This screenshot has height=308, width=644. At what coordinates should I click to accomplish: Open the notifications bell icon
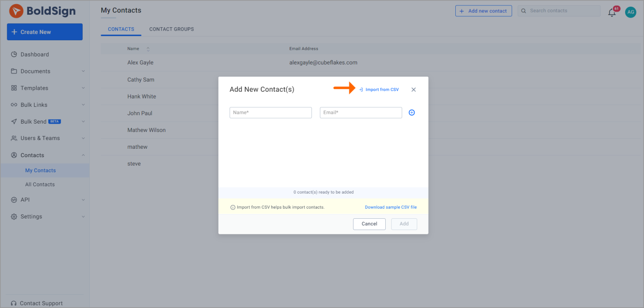click(x=612, y=12)
